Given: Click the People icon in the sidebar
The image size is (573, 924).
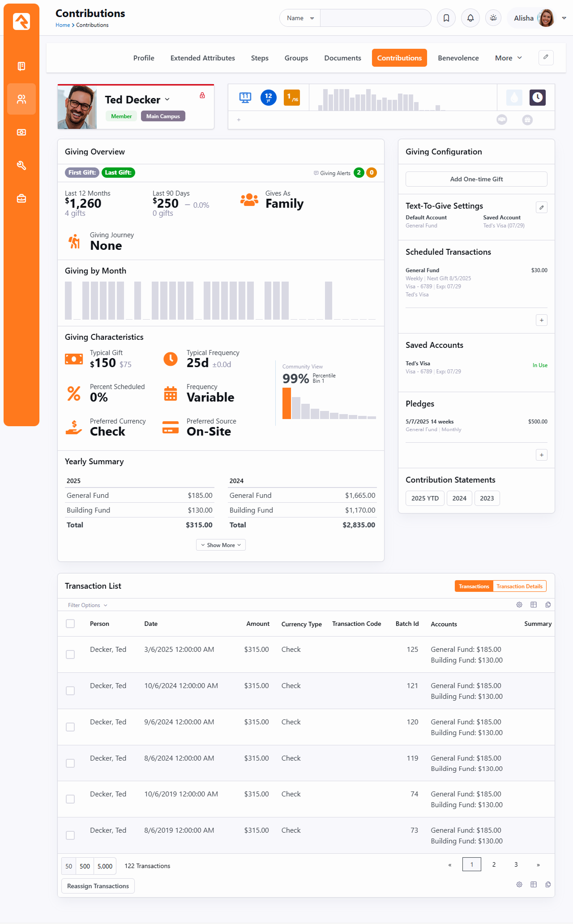Looking at the screenshot, I should tap(21, 99).
